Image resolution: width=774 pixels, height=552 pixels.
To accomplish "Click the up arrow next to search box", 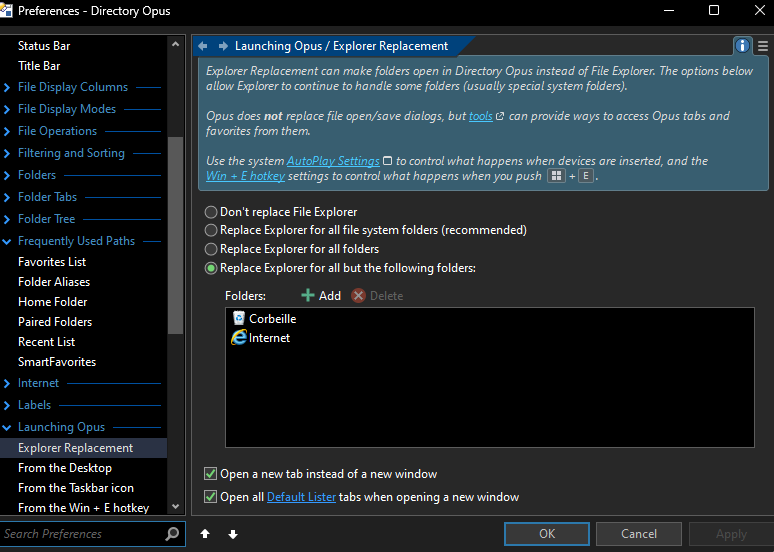I will (x=205, y=534).
